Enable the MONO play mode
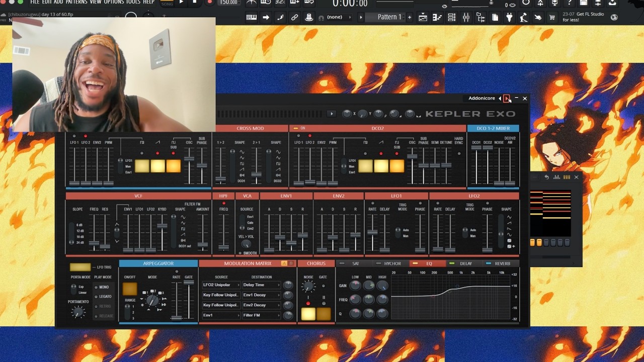 (x=104, y=287)
